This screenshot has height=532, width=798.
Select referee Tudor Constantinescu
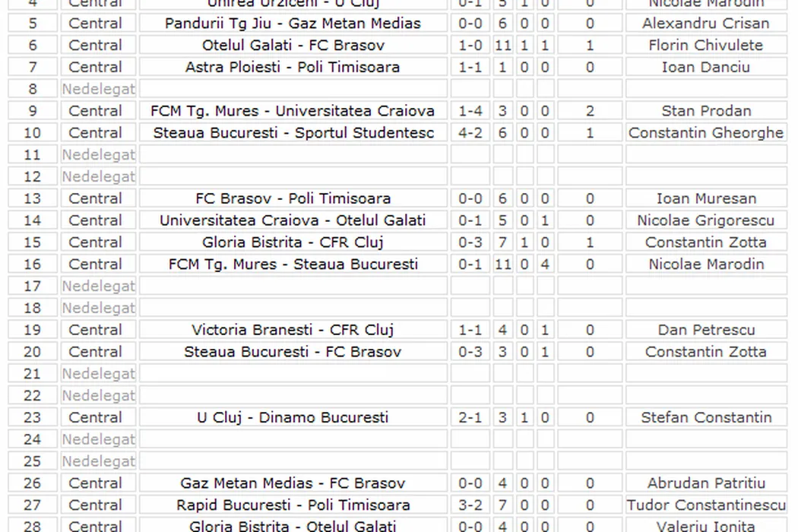pyautogui.click(x=705, y=505)
